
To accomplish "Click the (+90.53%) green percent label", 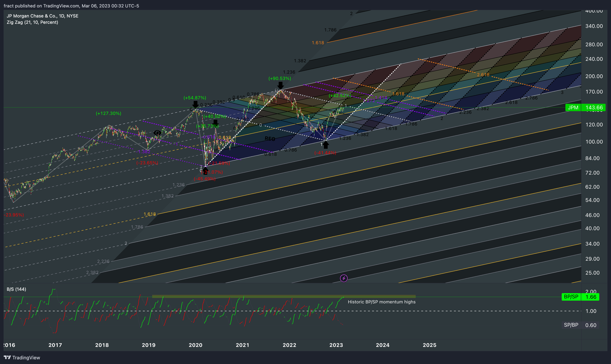I will tap(280, 78).
